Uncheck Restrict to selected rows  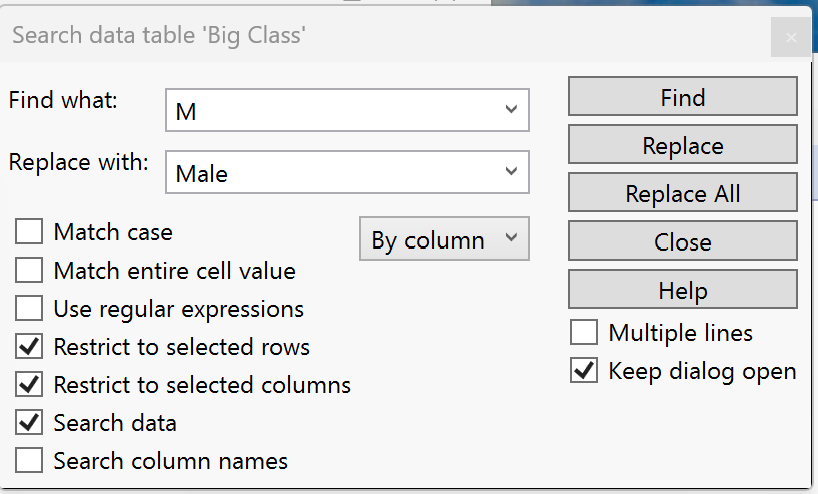point(30,347)
